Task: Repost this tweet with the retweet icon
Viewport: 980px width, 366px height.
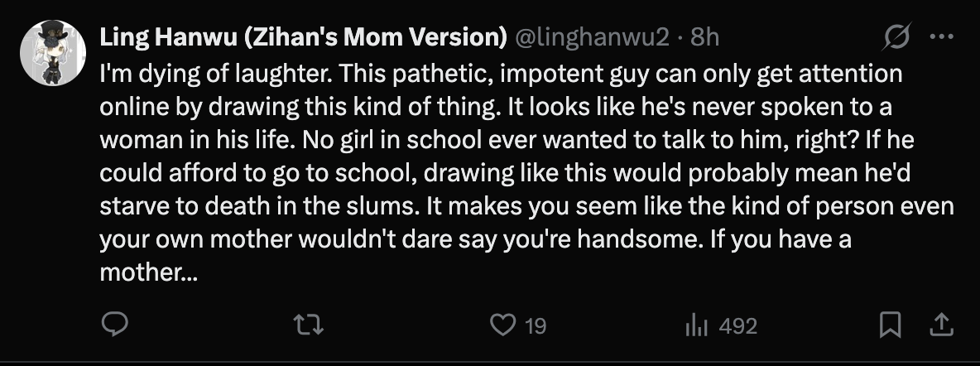Action: [x=309, y=325]
